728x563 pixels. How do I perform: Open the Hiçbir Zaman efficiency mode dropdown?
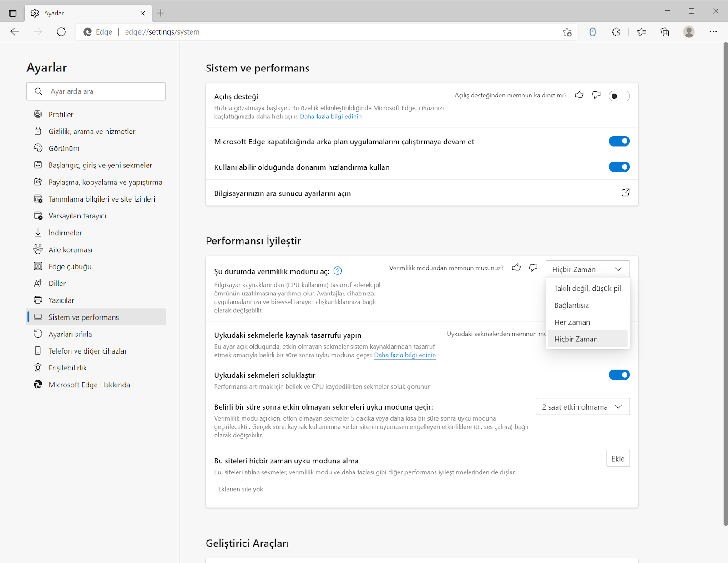coord(587,269)
